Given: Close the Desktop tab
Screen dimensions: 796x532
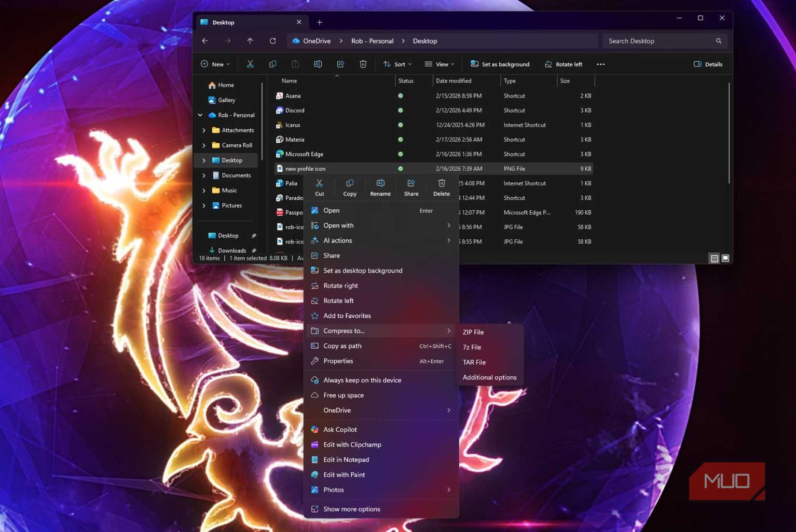Looking at the screenshot, I should pyautogui.click(x=299, y=22).
